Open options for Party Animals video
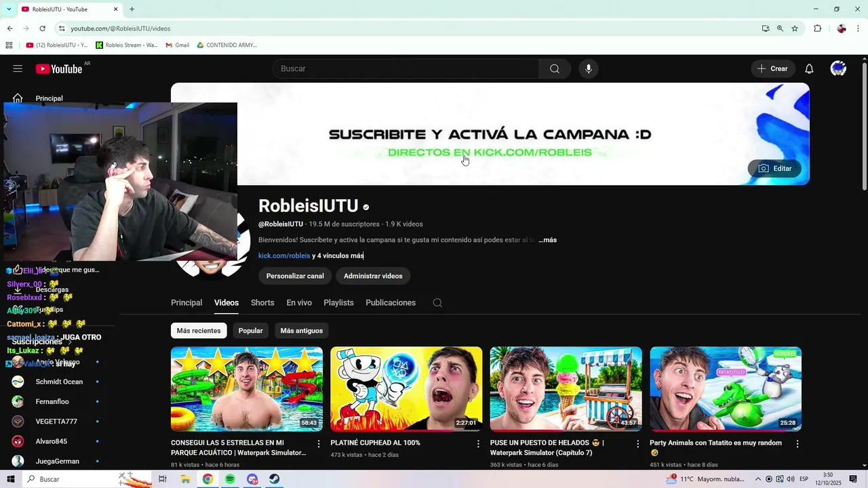 [797, 444]
